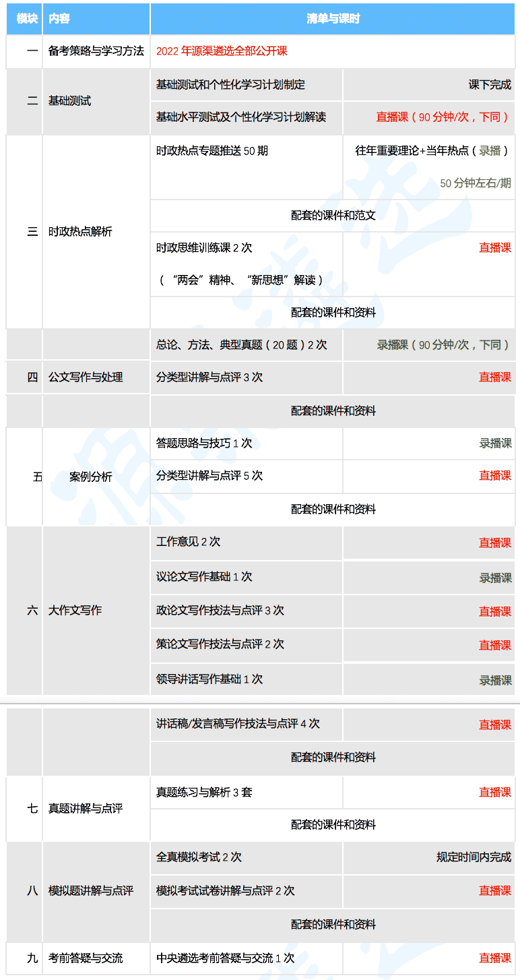Click 领导讲话写作基础1次
The height and width of the screenshot is (980, 520).
209,679
